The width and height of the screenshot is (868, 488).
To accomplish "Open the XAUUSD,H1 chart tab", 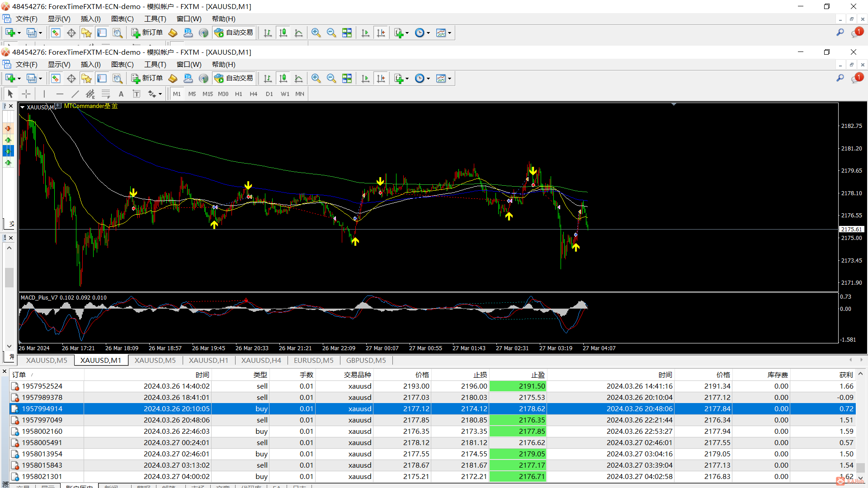I will [208, 360].
